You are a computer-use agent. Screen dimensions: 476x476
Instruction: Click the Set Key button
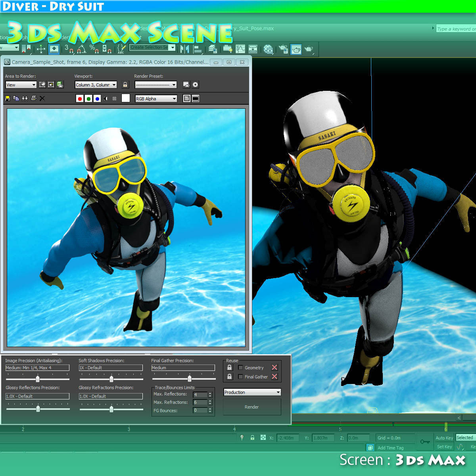[x=444, y=447]
